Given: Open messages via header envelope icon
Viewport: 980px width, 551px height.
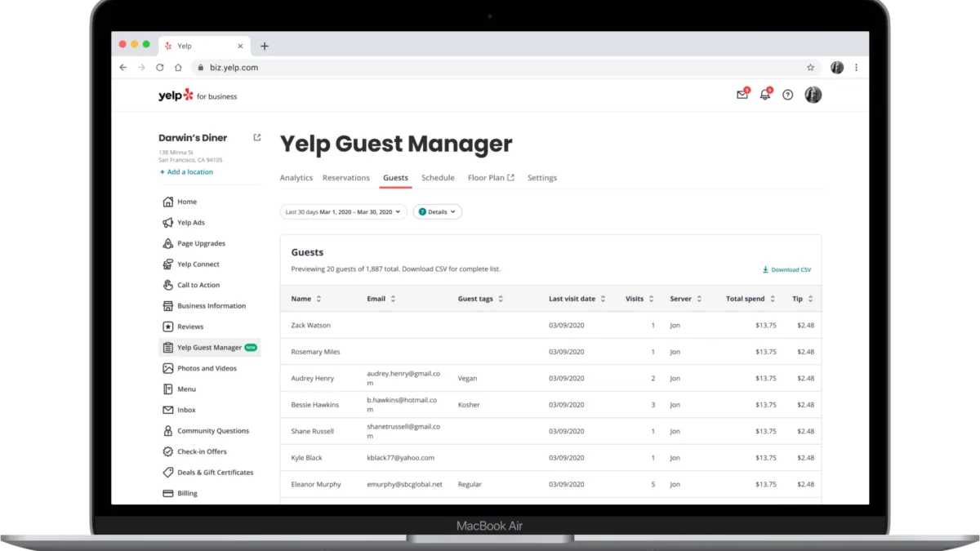Looking at the screenshot, I should (x=742, y=95).
